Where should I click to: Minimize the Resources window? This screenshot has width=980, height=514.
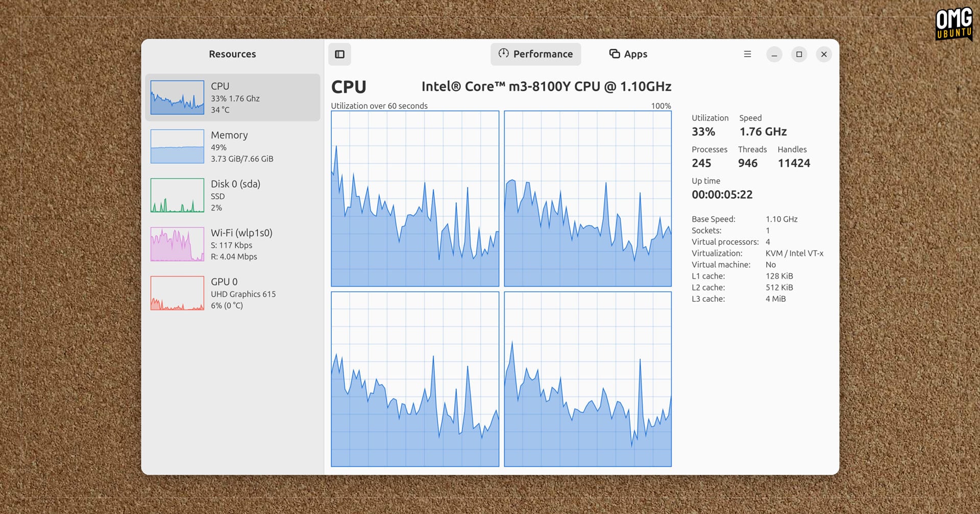click(x=774, y=54)
